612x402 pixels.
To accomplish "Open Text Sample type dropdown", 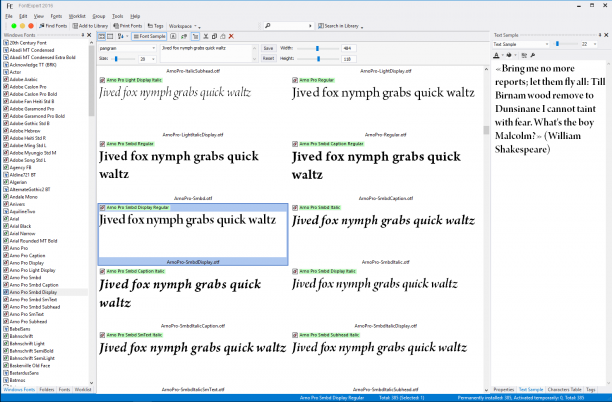I will (x=521, y=44).
